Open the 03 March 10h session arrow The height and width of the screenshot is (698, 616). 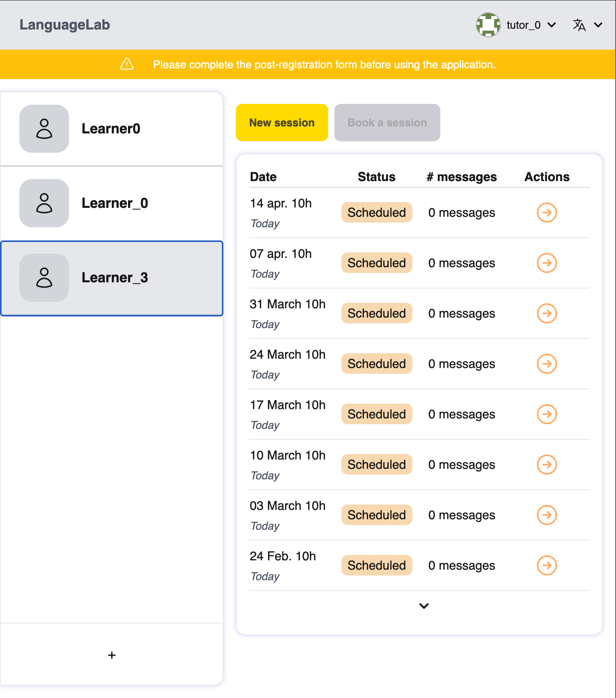tap(547, 515)
